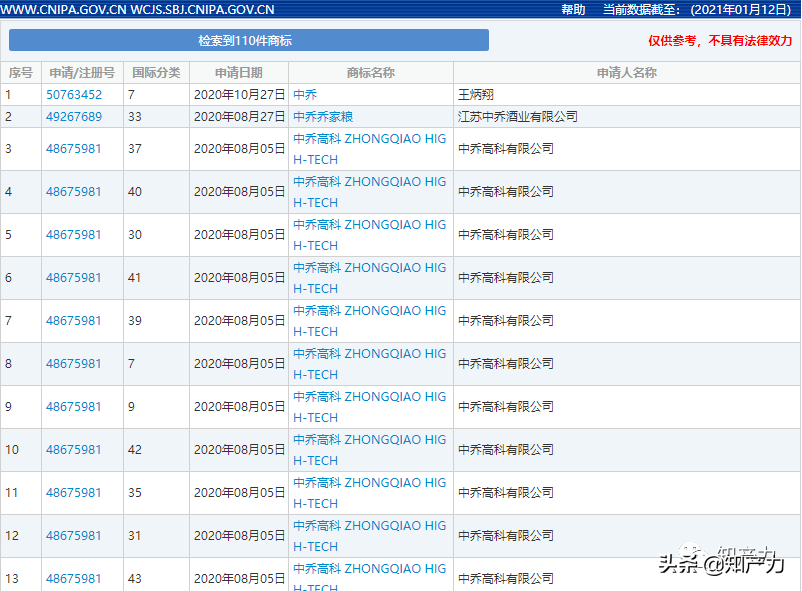This screenshot has height=591, width=802.
Task: Click the 检索到110件商标 results bar
Action: pos(249,40)
